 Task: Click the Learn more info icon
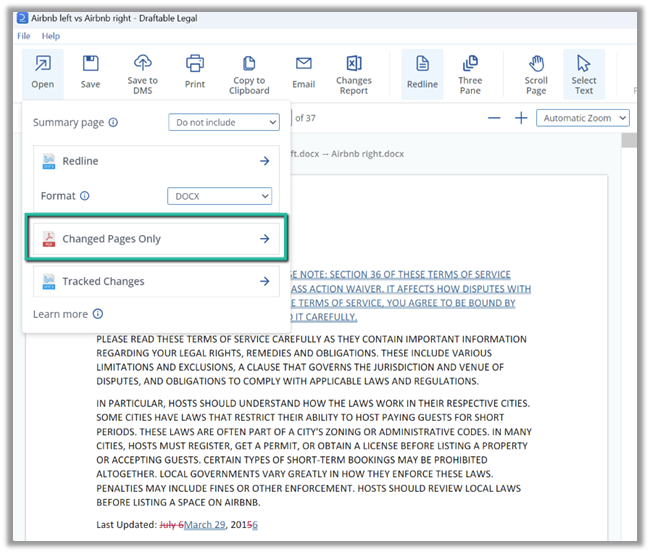click(98, 314)
